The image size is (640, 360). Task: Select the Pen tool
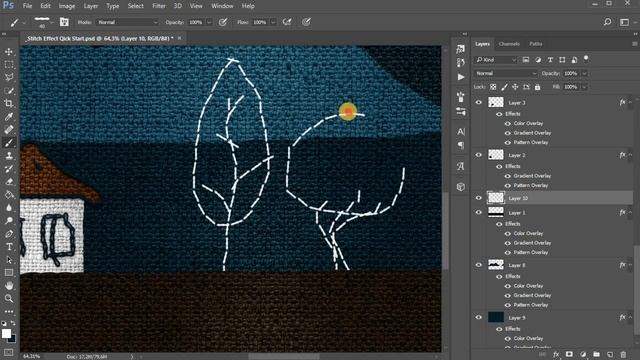[x=9, y=234]
